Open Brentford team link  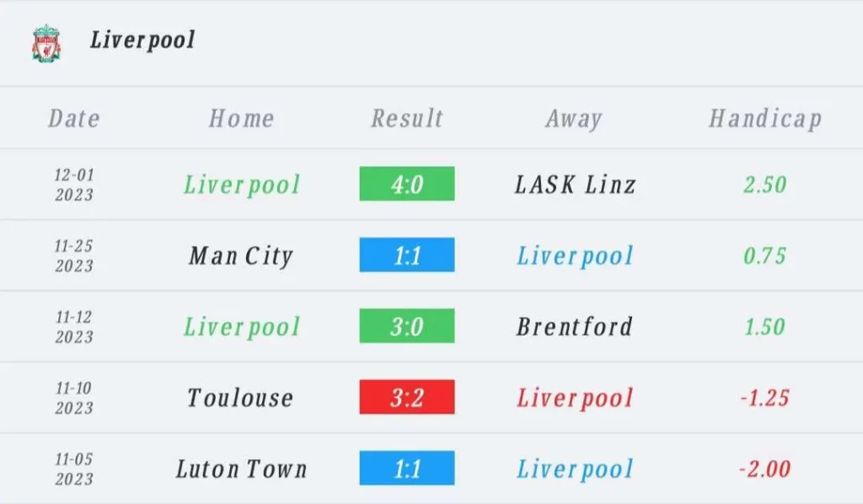pyautogui.click(x=575, y=326)
